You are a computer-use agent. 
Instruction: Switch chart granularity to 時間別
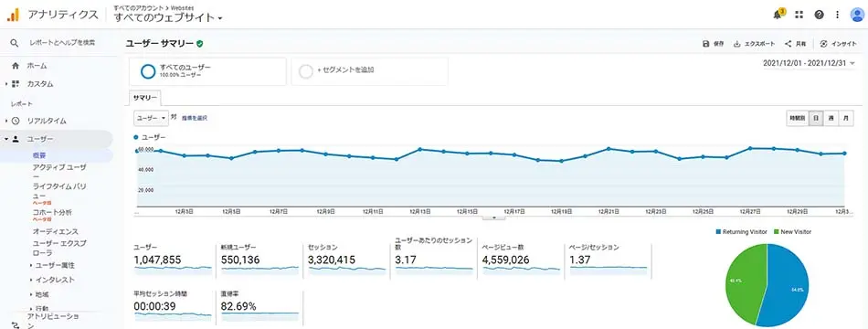798,118
